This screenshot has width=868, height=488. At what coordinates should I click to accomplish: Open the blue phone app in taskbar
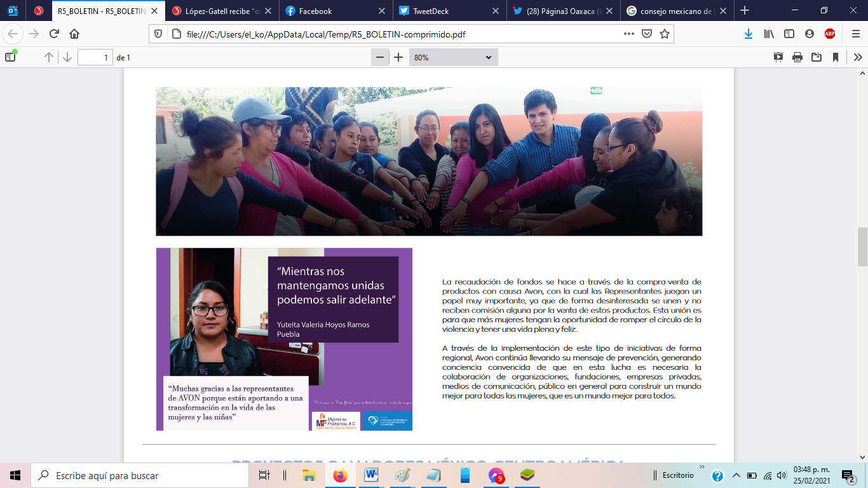(x=465, y=475)
